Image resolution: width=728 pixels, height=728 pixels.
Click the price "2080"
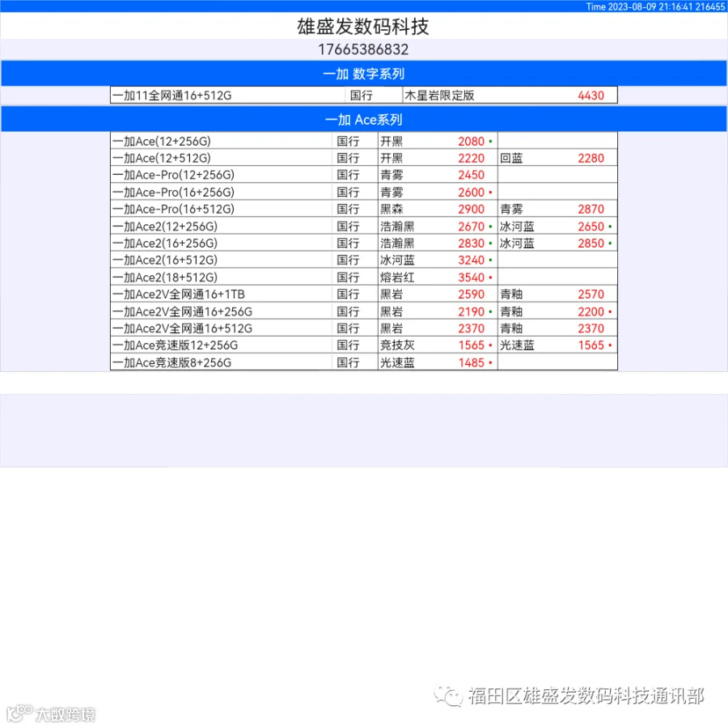click(471, 141)
